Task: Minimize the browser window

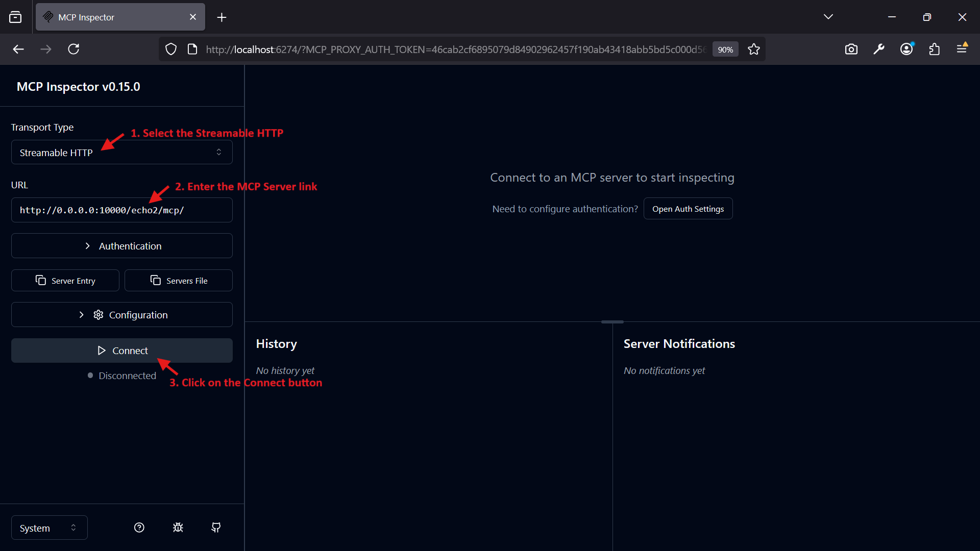Action: click(x=892, y=17)
